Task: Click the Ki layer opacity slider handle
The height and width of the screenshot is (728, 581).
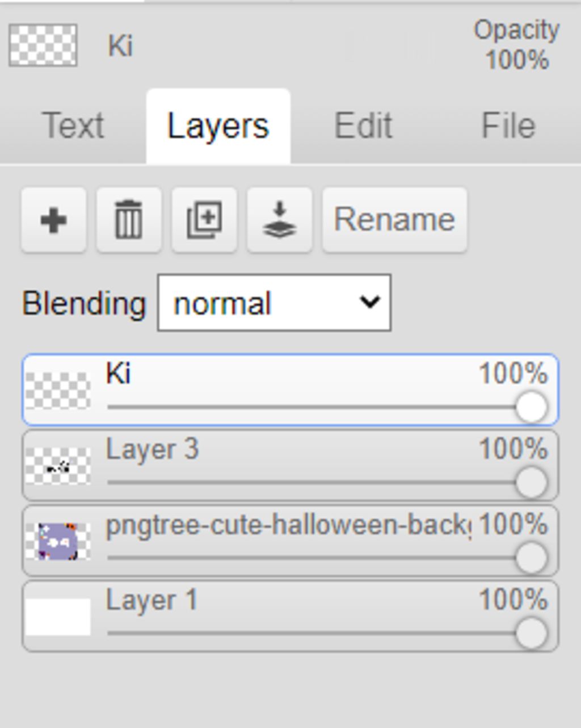Action: point(532,407)
